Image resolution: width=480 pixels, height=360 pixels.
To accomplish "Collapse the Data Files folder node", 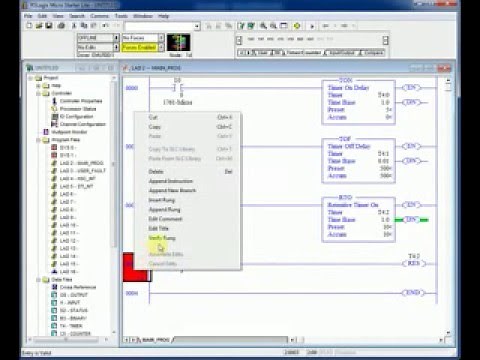I will pyautogui.click(x=38, y=280).
